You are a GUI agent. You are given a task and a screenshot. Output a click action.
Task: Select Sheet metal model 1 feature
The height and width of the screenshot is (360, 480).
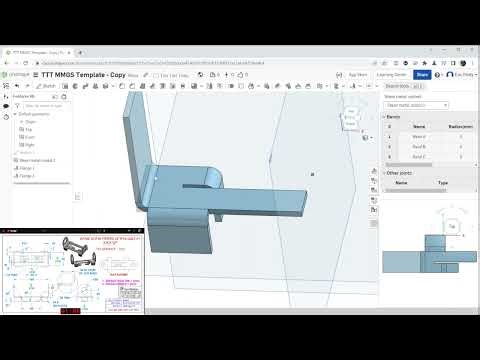point(34,160)
